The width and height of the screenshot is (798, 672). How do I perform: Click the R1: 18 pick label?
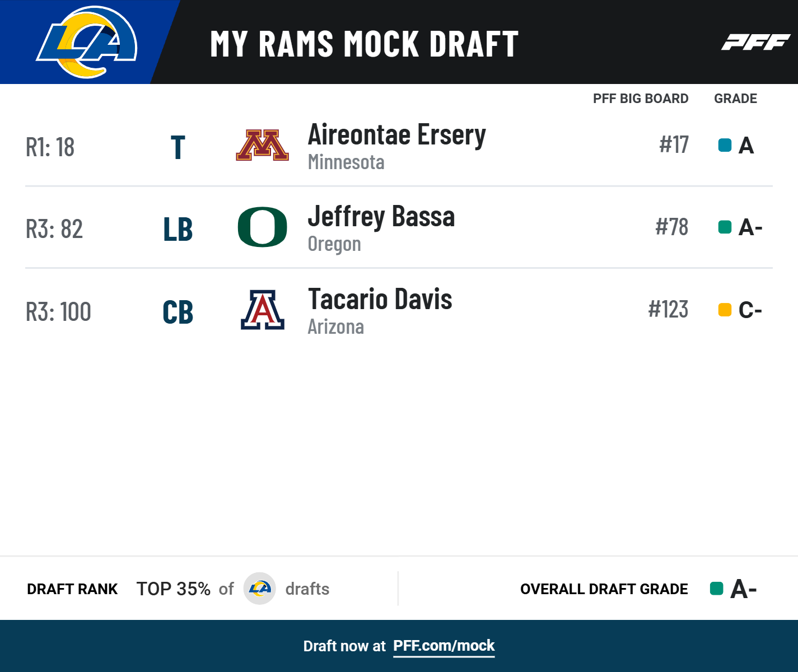pyautogui.click(x=50, y=147)
